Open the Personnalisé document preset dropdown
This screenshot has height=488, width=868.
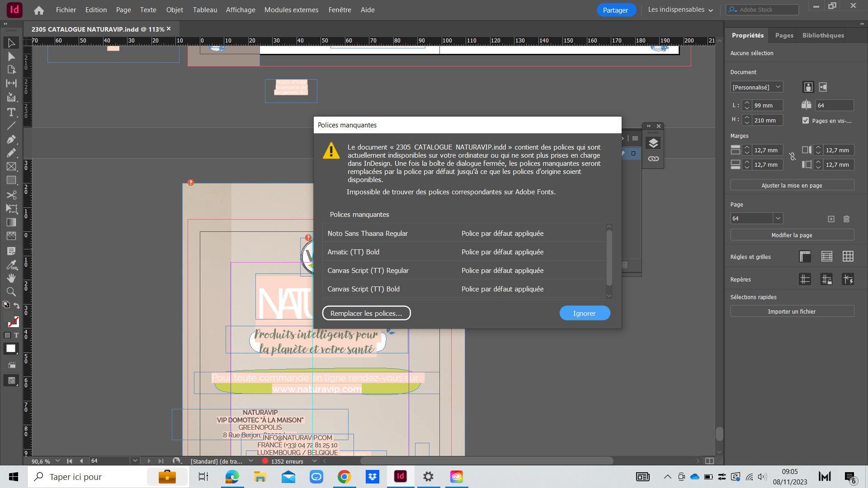(x=757, y=87)
